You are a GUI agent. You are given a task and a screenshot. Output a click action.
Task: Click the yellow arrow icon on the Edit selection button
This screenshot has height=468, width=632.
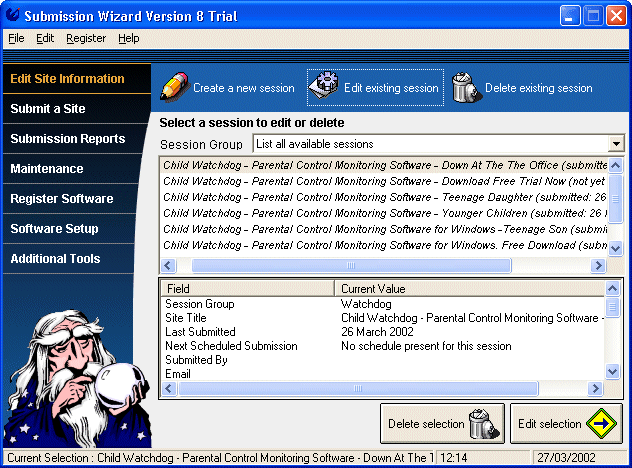pos(601,424)
